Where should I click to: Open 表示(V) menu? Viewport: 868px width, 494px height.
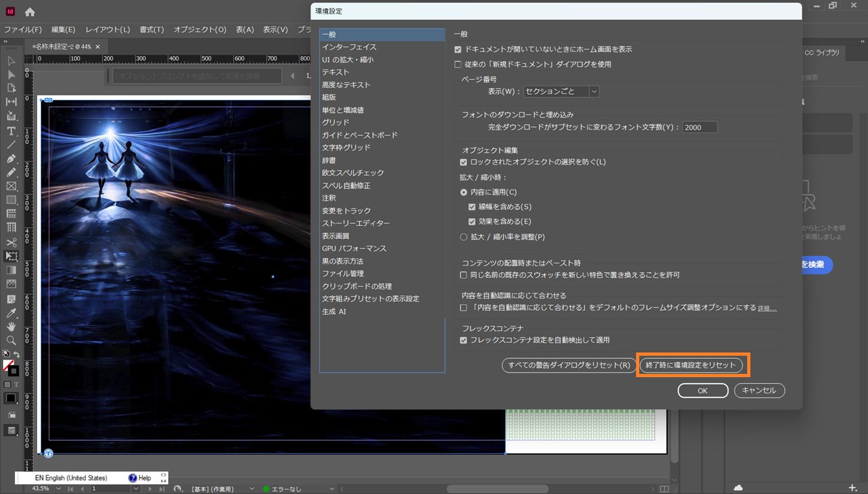[275, 30]
